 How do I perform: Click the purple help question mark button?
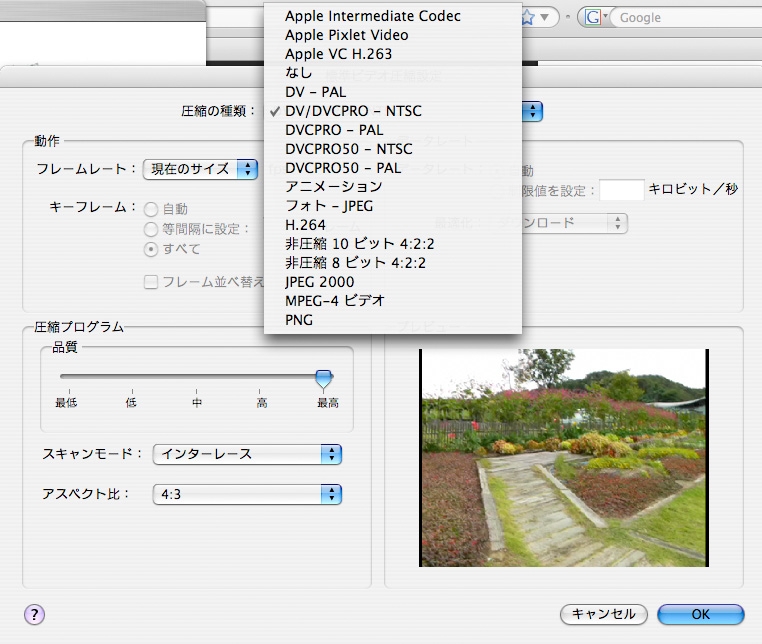pos(35,614)
